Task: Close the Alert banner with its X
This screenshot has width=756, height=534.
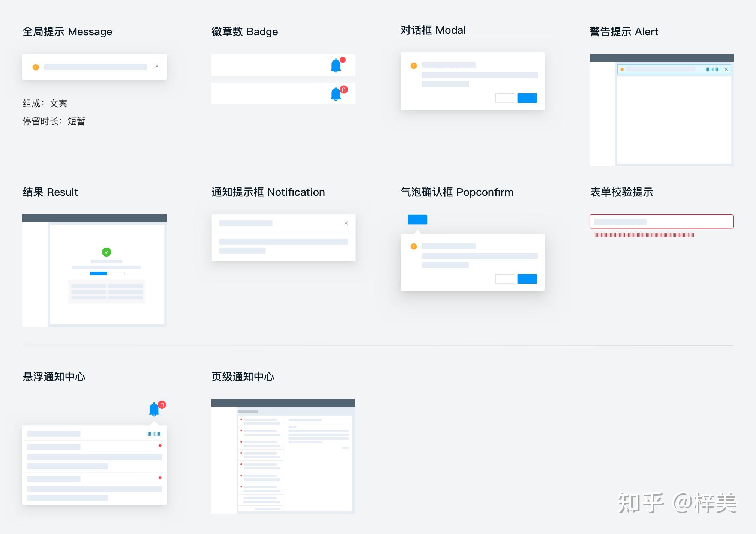Action: coord(726,69)
